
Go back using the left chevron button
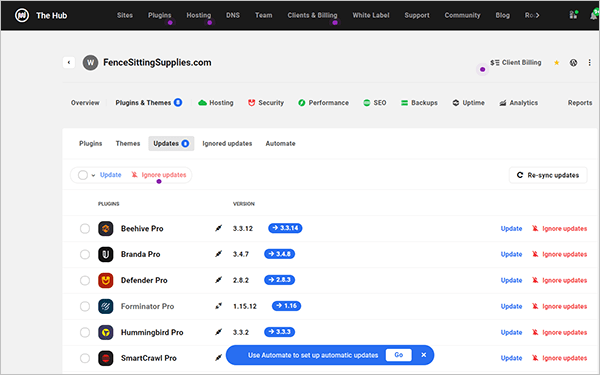tap(69, 62)
